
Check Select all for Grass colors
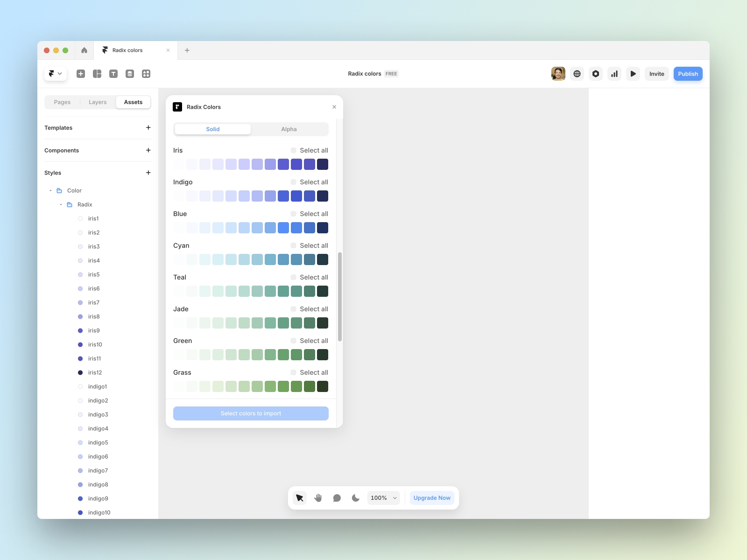tap(293, 372)
